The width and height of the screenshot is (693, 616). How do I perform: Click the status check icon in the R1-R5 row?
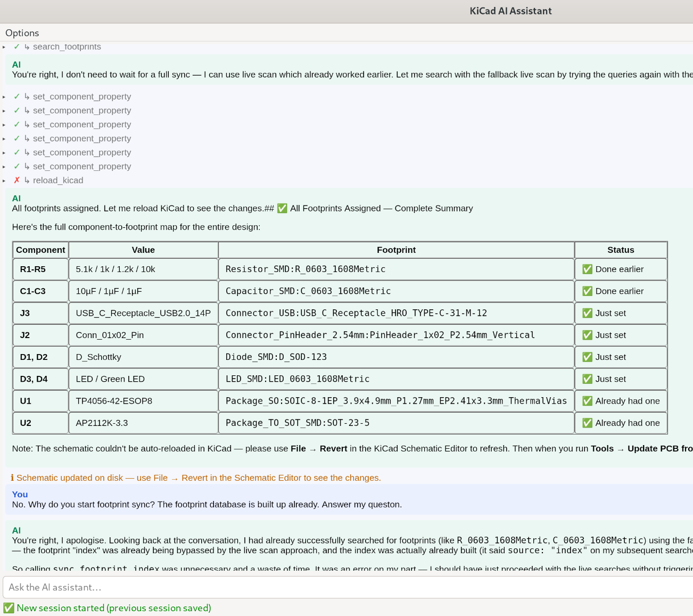pyautogui.click(x=587, y=269)
